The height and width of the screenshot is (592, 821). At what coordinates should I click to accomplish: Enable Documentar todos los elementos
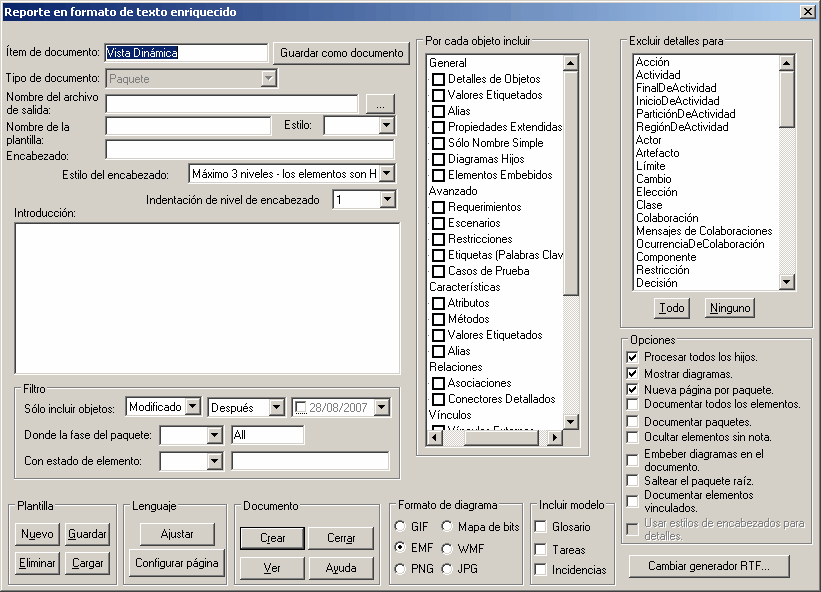click(633, 404)
